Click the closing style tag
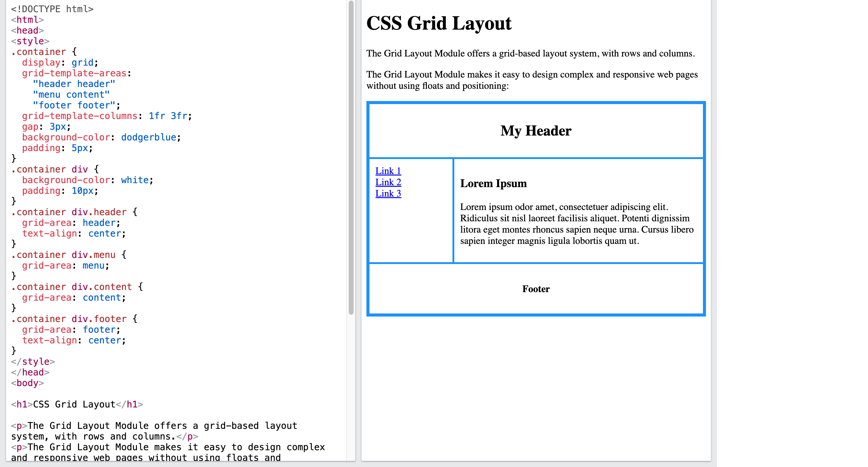868x467 pixels. [33, 361]
